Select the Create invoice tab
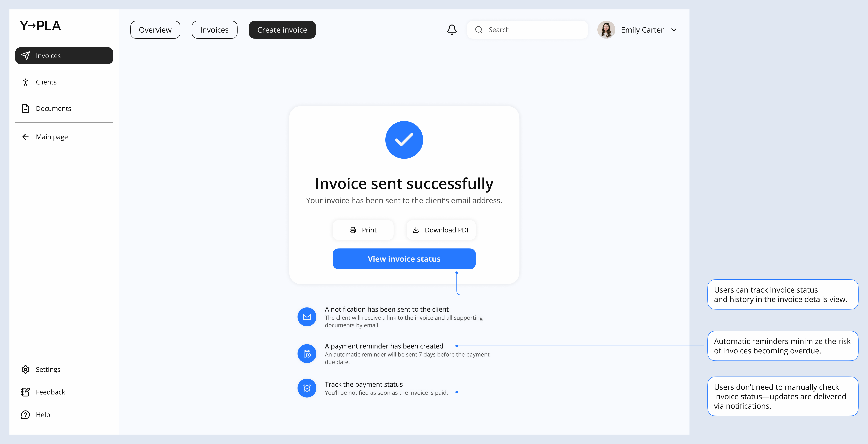 [x=282, y=30]
